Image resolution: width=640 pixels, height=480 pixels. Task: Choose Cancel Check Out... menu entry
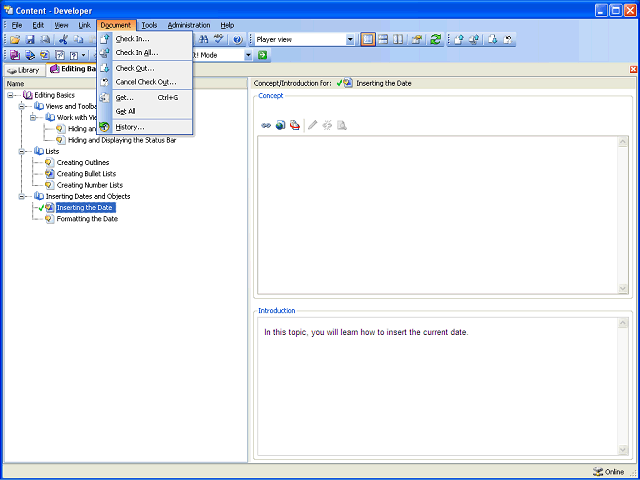[145, 82]
